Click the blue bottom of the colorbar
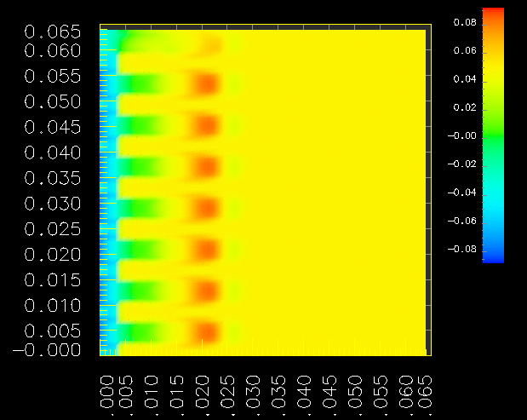 click(x=493, y=256)
